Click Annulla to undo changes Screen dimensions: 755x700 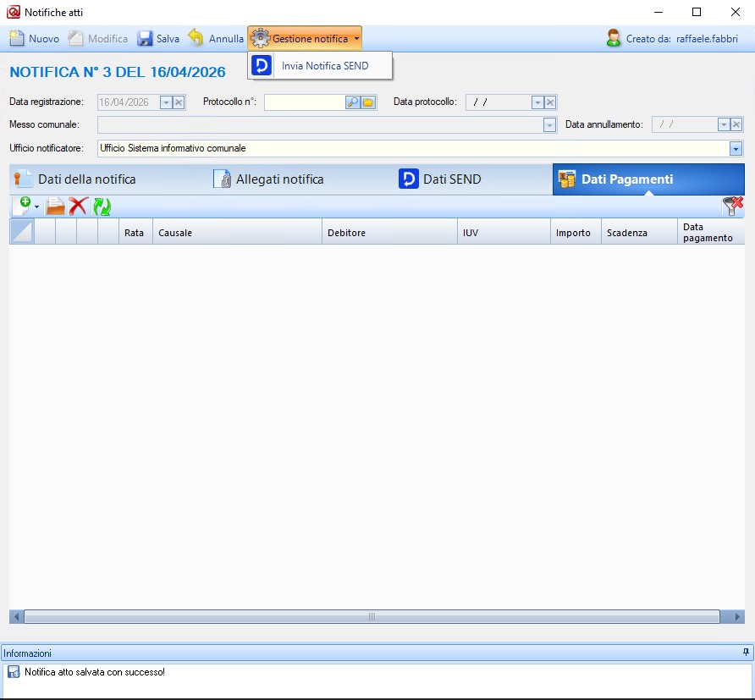point(216,39)
